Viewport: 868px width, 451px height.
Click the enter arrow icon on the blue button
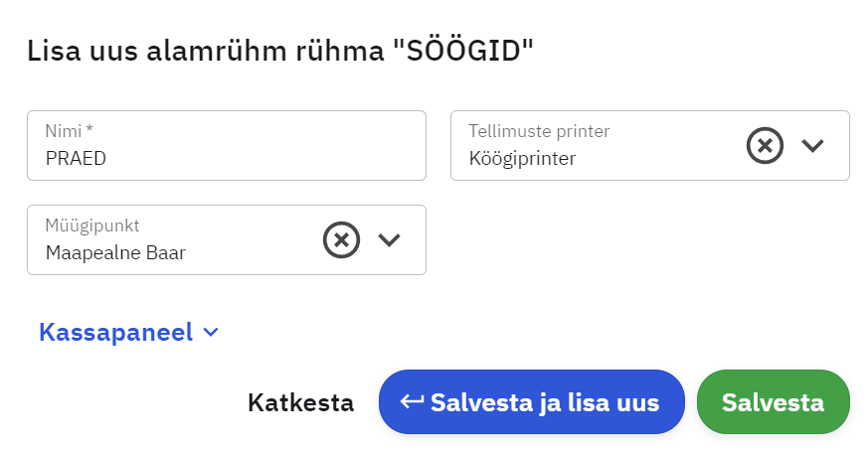pyautogui.click(x=413, y=401)
